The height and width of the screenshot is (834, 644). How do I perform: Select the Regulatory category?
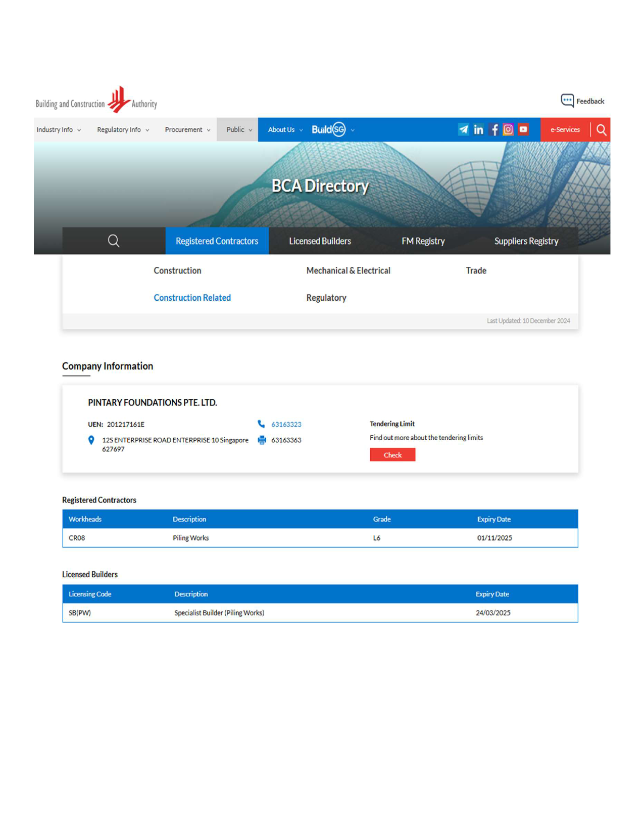(x=326, y=298)
